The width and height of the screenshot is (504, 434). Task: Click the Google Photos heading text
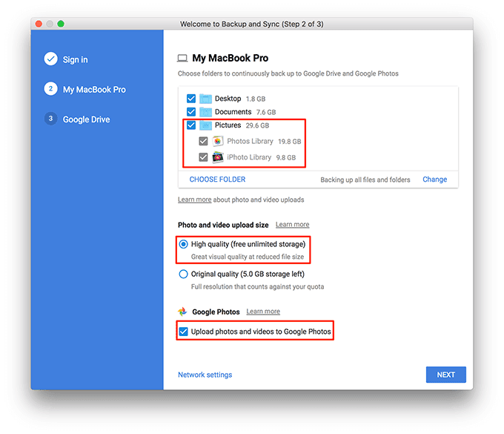point(216,312)
